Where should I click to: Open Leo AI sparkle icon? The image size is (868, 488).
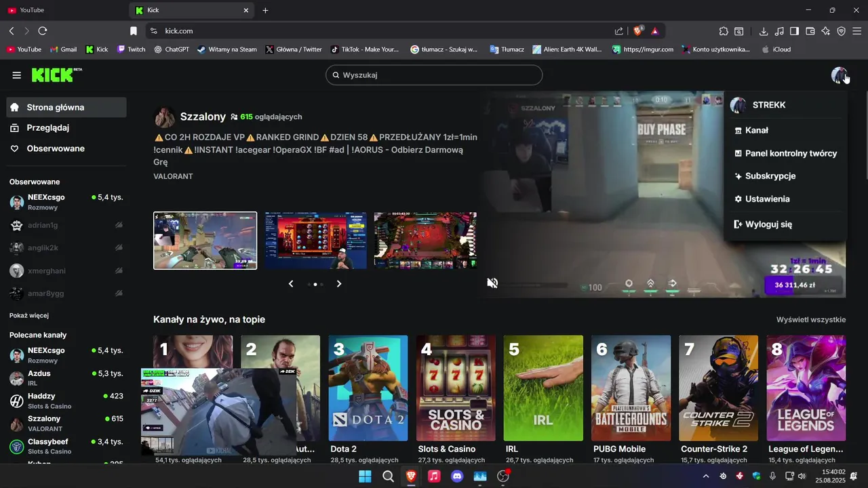point(826,31)
